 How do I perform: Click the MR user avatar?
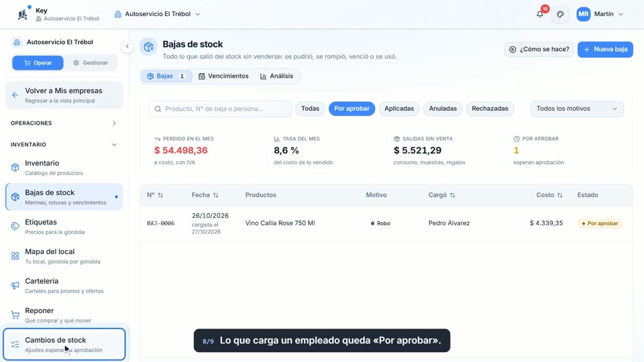[x=583, y=14]
